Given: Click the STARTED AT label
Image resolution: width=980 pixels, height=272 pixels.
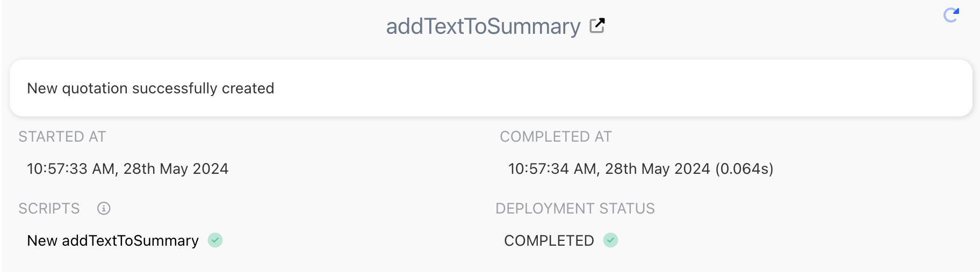Looking at the screenshot, I should [62, 137].
